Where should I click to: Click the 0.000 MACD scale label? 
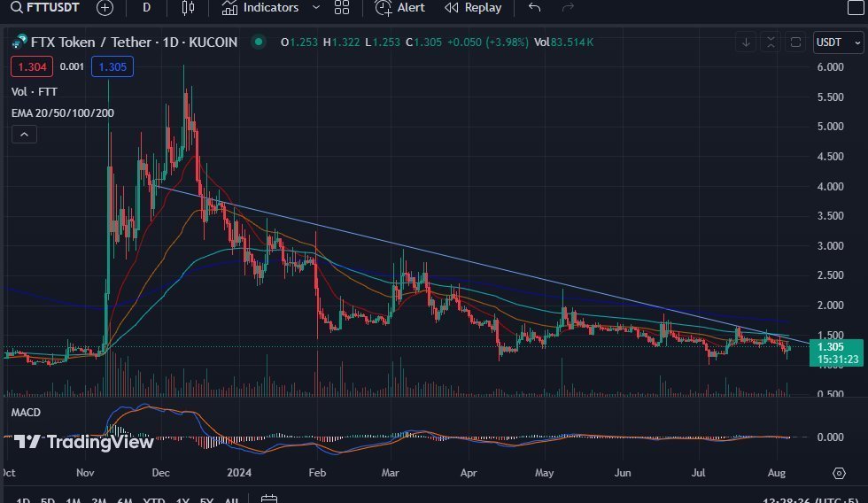pos(831,437)
